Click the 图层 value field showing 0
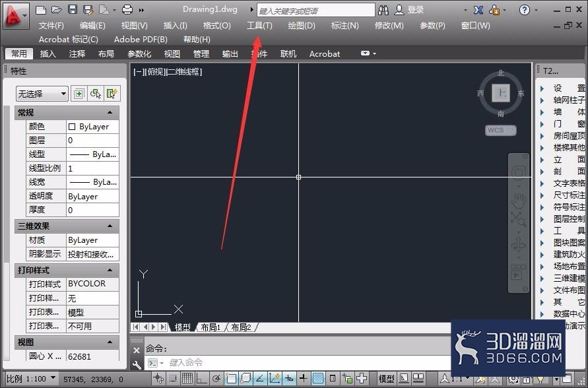 [92, 141]
